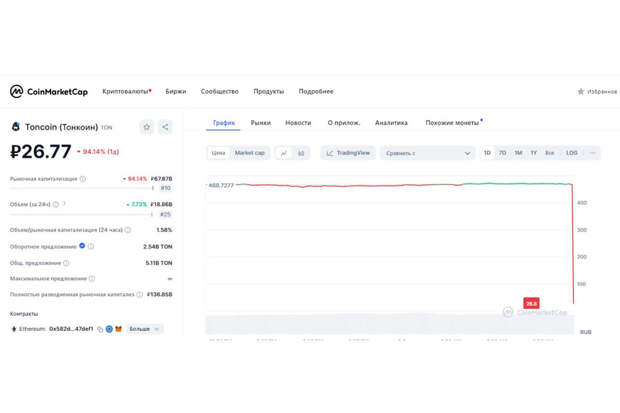Screen dimensions: 620x413
Task: Click the MetaMask fox icon
Action: coord(118,329)
